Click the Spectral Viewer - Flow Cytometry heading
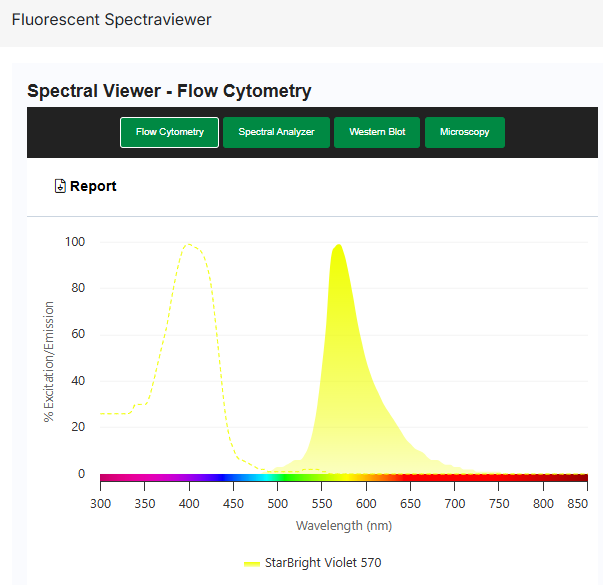 [169, 91]
